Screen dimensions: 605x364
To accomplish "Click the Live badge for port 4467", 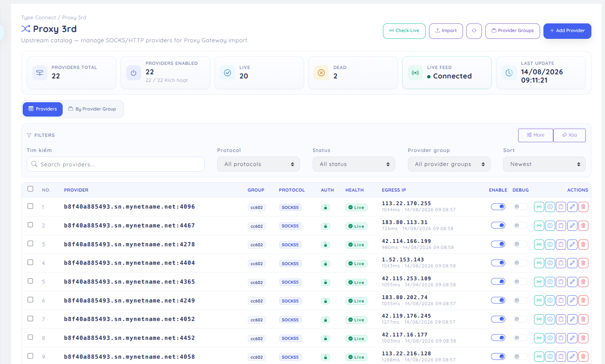I will 356,226.
